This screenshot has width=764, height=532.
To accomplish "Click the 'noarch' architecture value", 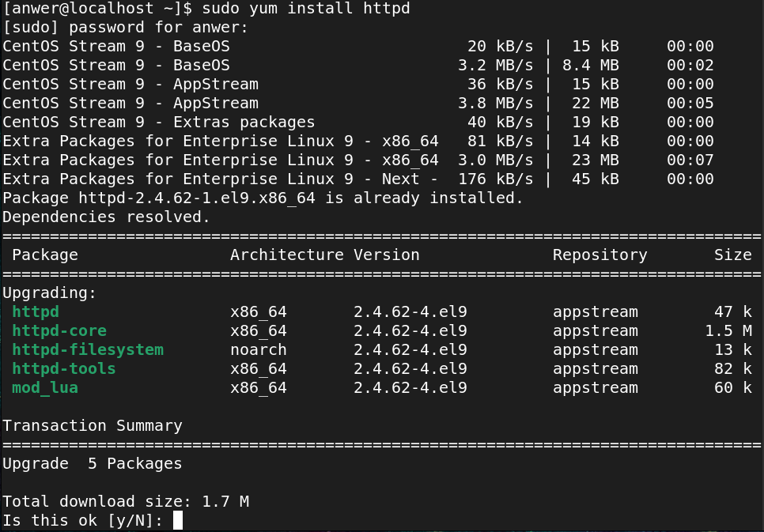I will click(259, 350).
